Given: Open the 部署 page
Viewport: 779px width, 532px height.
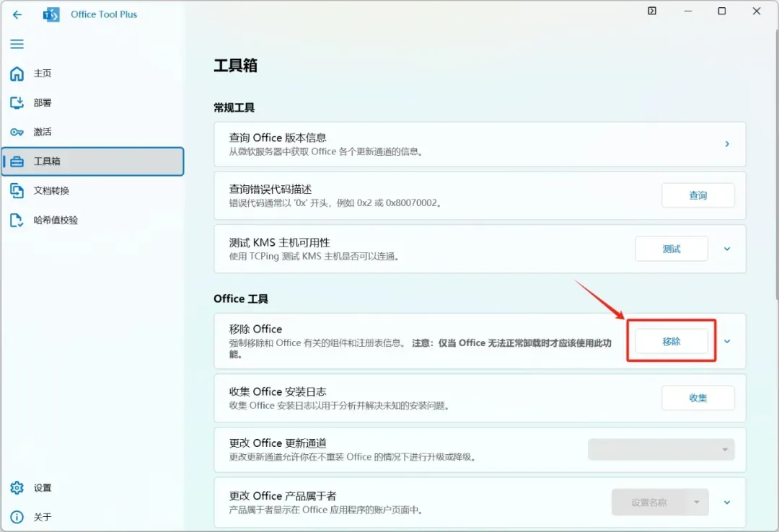Looking at the screenshot, I should 92,103.
